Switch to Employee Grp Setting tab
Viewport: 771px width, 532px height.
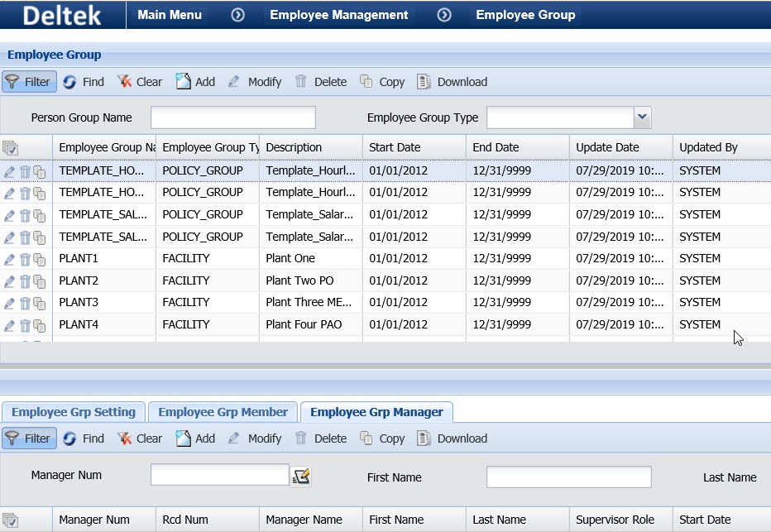click(74, 412)
